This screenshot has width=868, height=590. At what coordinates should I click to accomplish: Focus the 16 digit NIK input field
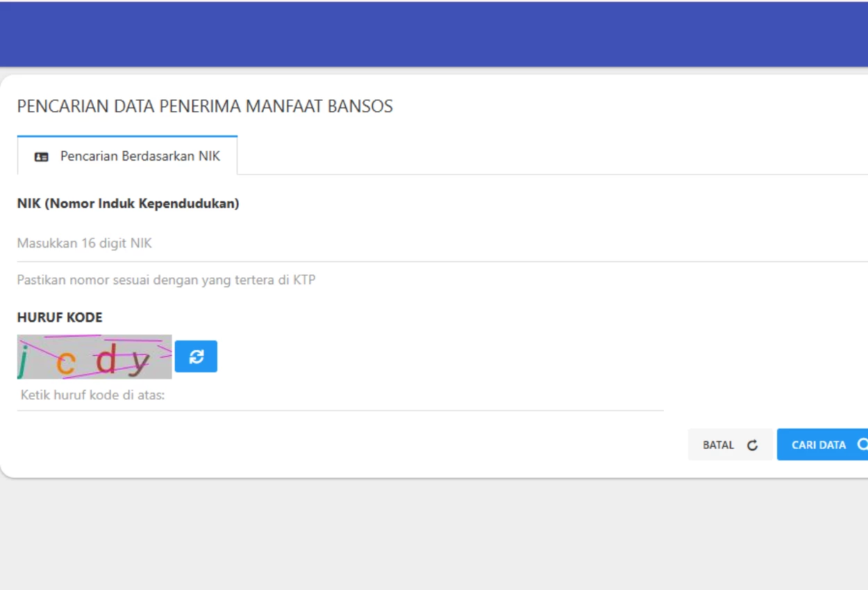tap(442, 244)
